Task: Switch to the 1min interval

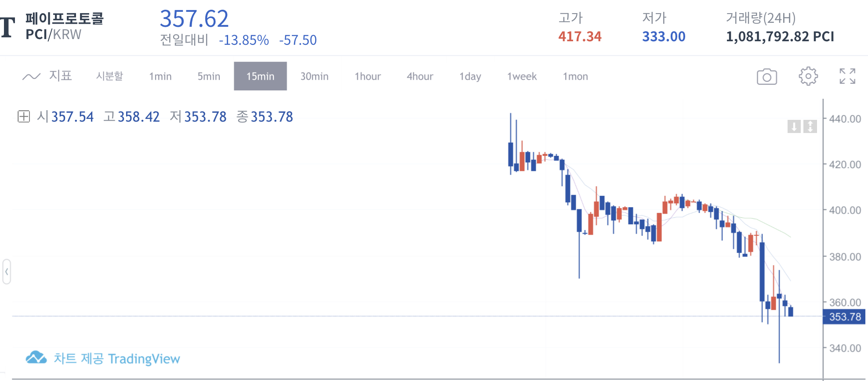Action: pyautogui.click(x=160, y=76)
